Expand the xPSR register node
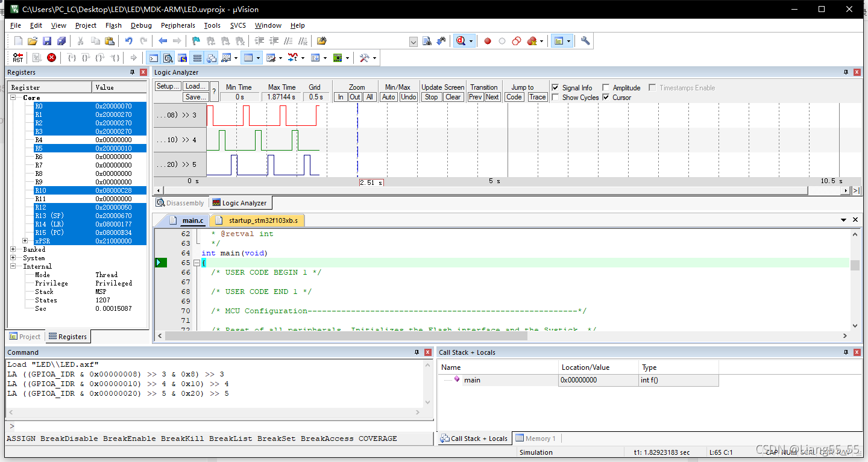The image size is (868, 462). coord(25,241)
